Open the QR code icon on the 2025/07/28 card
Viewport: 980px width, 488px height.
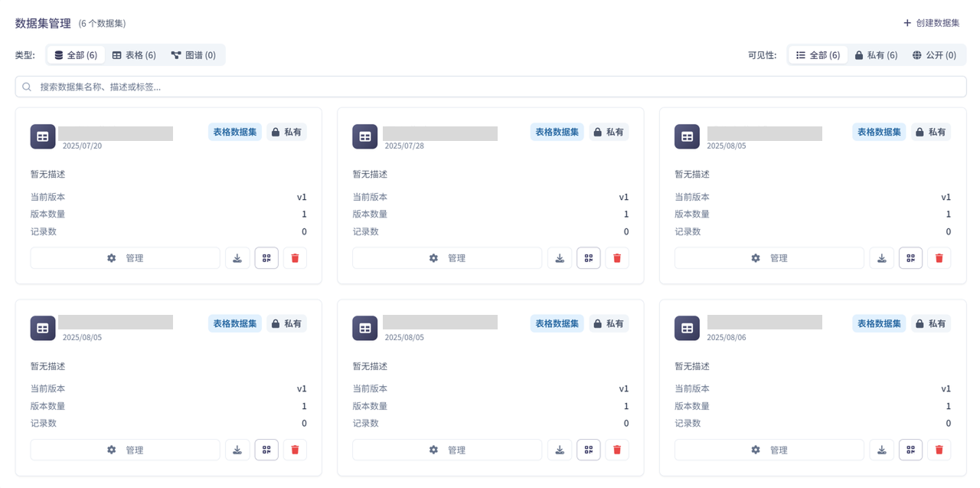pyautogui.click(x=588, y=257)
